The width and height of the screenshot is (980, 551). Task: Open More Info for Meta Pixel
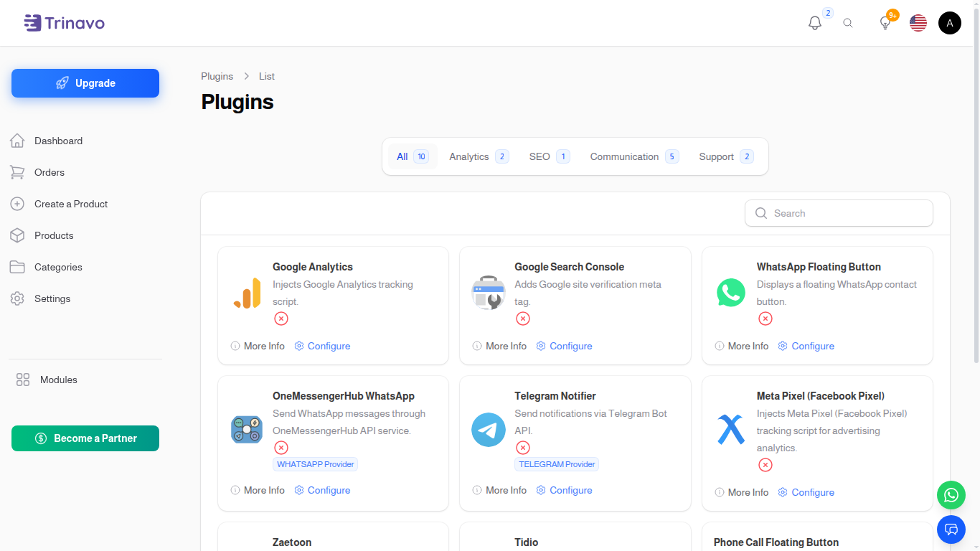tap(742, 492)
